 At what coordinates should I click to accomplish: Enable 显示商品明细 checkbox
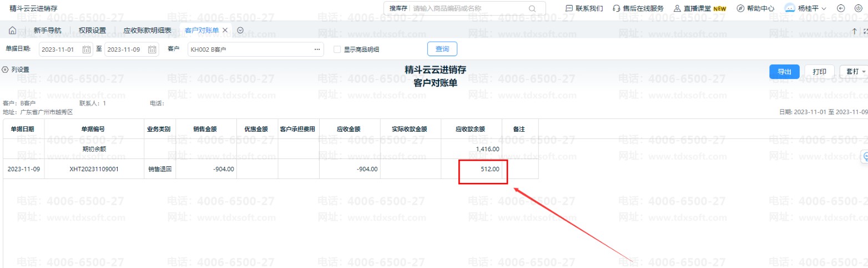pyautogui.click(x=337, y=49)
